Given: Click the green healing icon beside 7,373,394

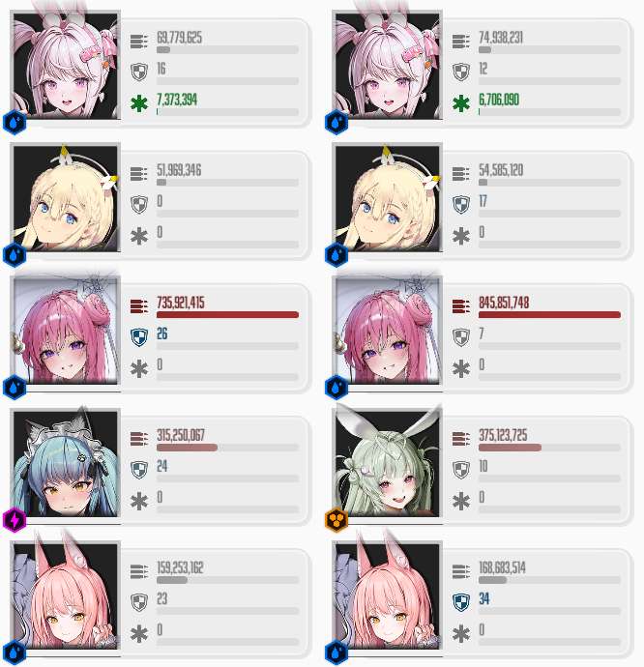Looking at the screenshot, I should [139, 103].
